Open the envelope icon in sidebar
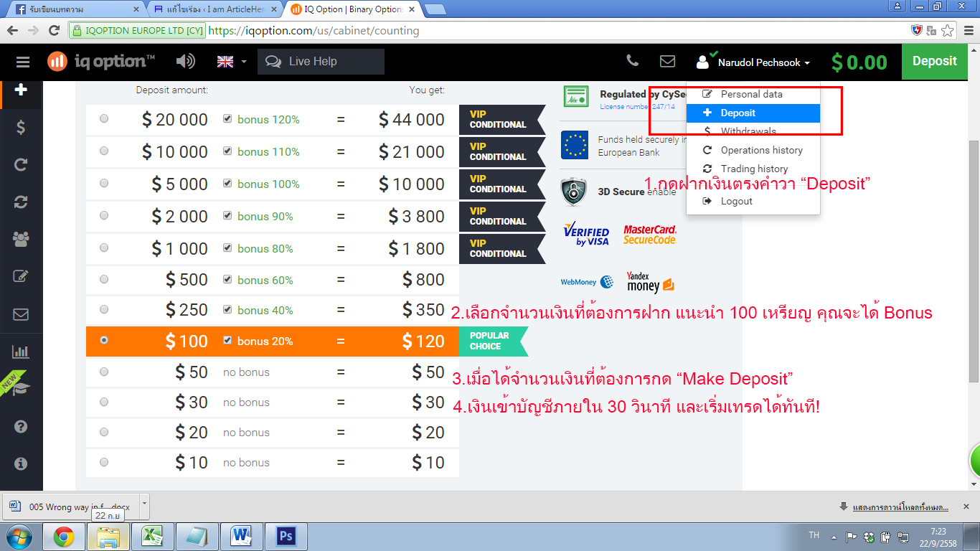980x551 pixels. tap(21, 314)
